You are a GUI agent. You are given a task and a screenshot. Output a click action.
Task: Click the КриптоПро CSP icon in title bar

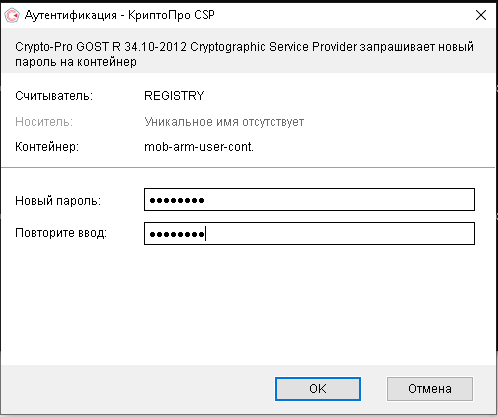coord(12,15)
